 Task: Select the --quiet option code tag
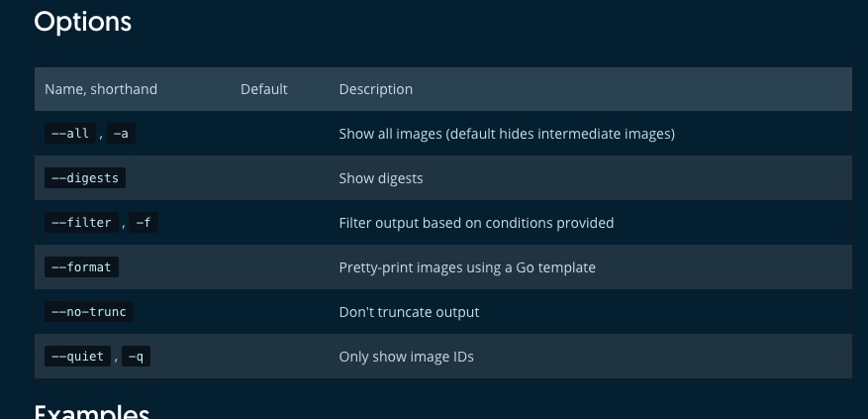click(77, 357)
